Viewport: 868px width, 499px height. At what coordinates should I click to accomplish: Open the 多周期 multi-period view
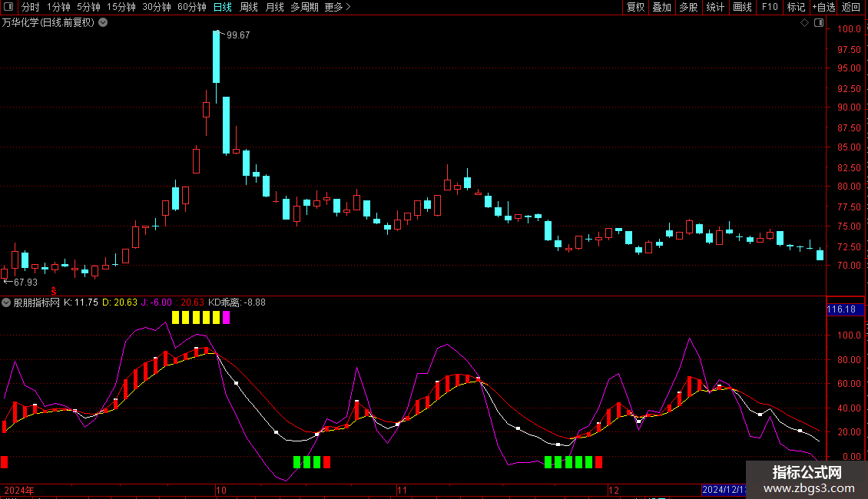click(304, 7)
